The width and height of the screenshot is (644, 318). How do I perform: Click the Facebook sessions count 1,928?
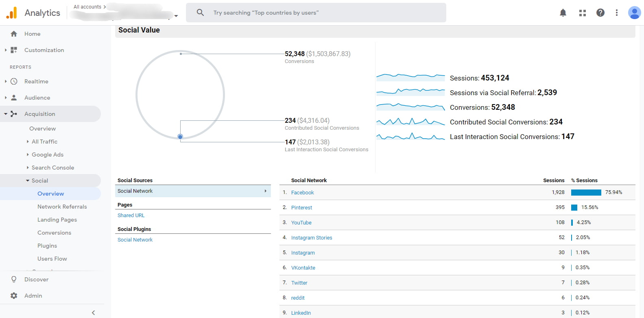click(x=558, y=192)
